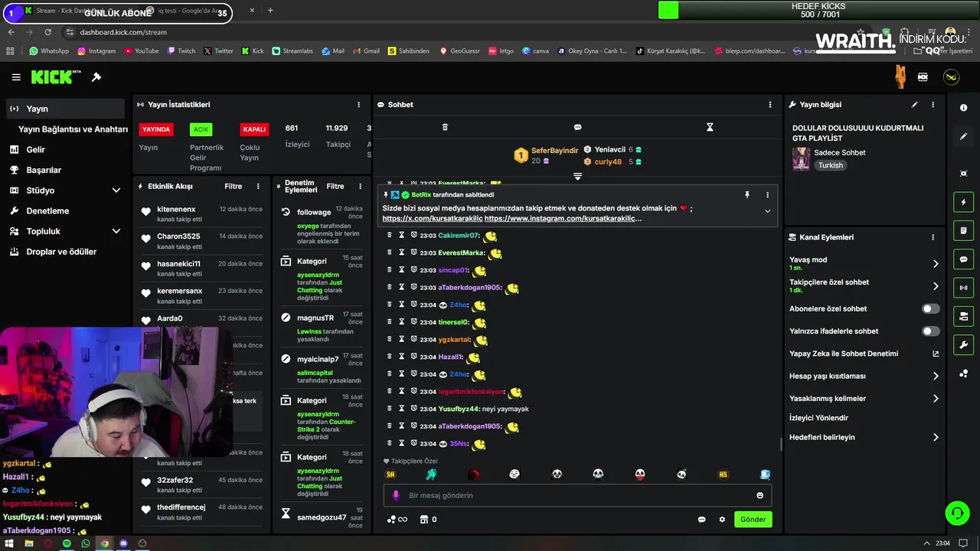Edit stream info with the Yayın bilgisi pencil

[x=914, y=105]
